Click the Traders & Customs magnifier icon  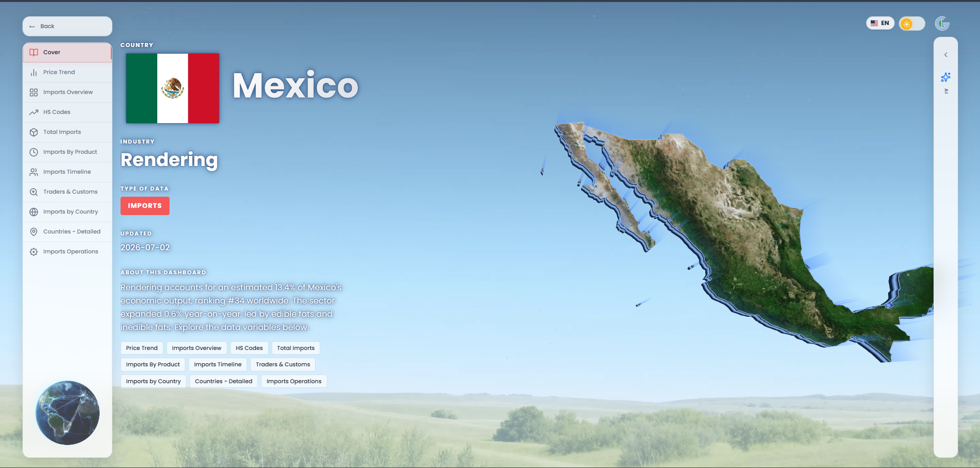coord(34,192)
